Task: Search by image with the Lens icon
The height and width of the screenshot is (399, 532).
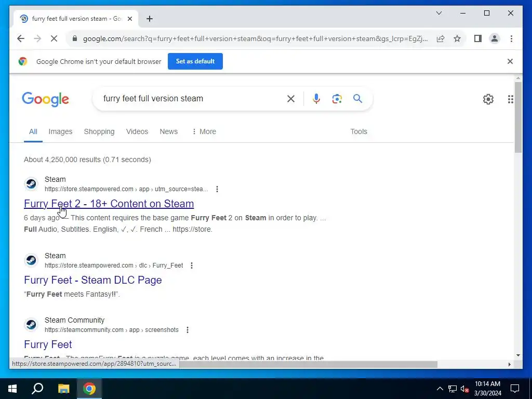Action: click(337, 99)
